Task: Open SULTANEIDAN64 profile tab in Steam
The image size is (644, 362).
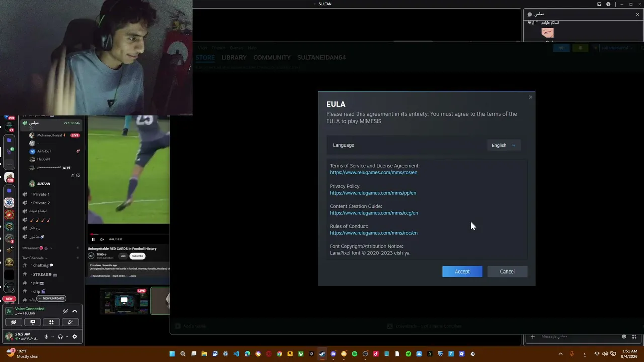Action: (x=321, y=57)
